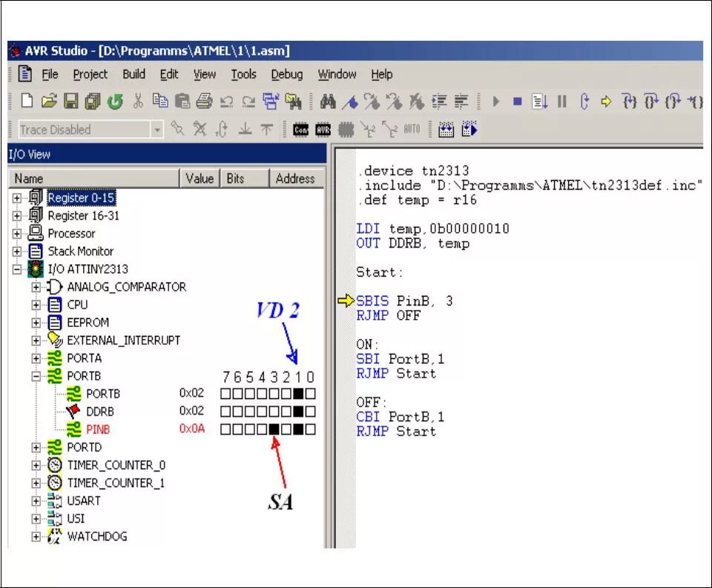Click the Undo icon
The image size is (712, 588).
click(226, 102)
